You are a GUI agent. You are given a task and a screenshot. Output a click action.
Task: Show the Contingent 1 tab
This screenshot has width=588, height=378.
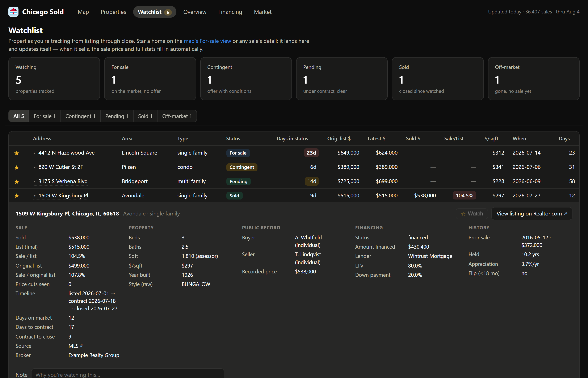click(80, 116)
